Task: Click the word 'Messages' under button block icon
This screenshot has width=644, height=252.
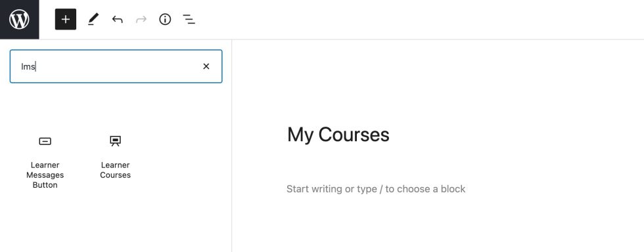Action: (45, 175)
